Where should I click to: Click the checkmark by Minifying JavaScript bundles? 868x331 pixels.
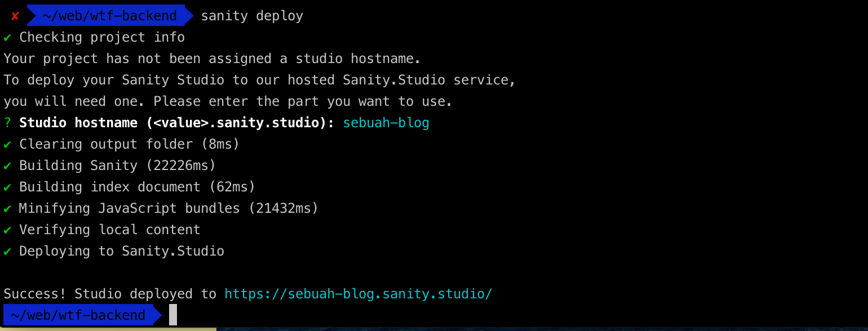pyautogui.click(x=7, y=209)
